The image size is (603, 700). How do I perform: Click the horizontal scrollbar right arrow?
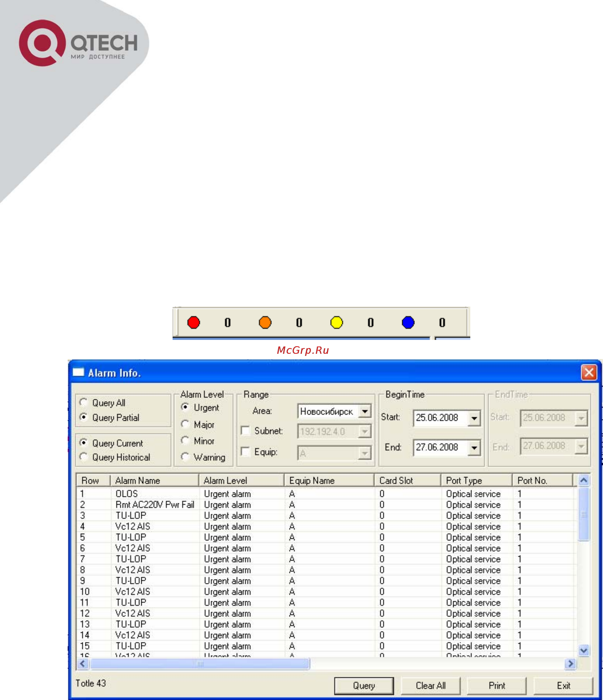click(x=570, y=664)
